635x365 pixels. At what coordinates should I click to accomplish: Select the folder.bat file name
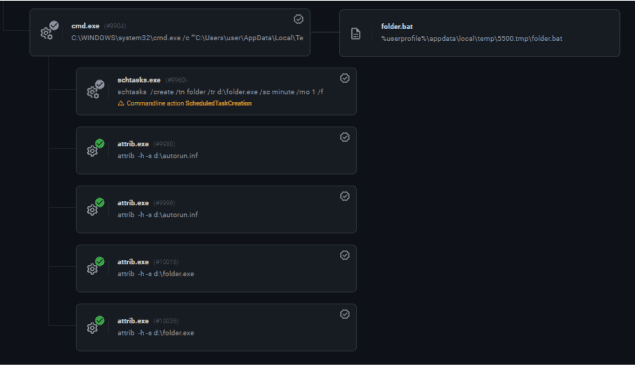pyautogui.click(x=397, y=26)
